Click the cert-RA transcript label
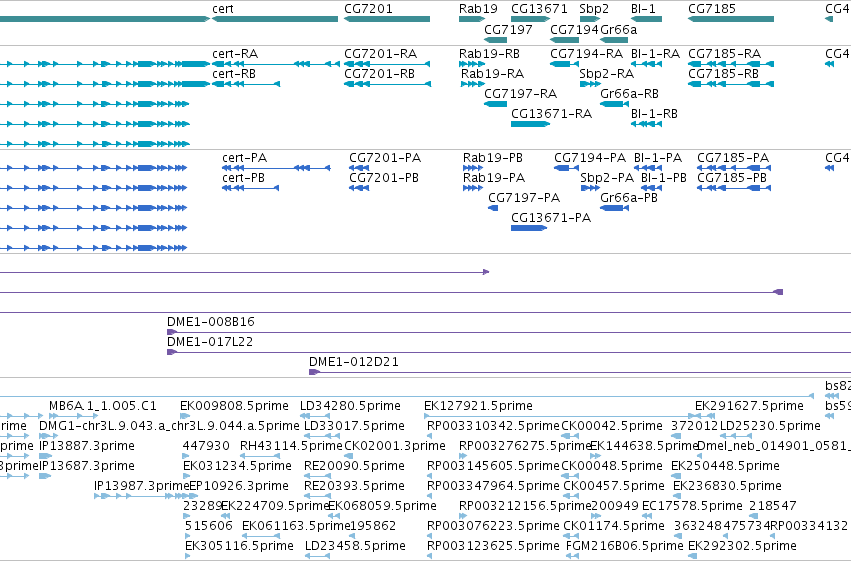 tap(235, 54)
